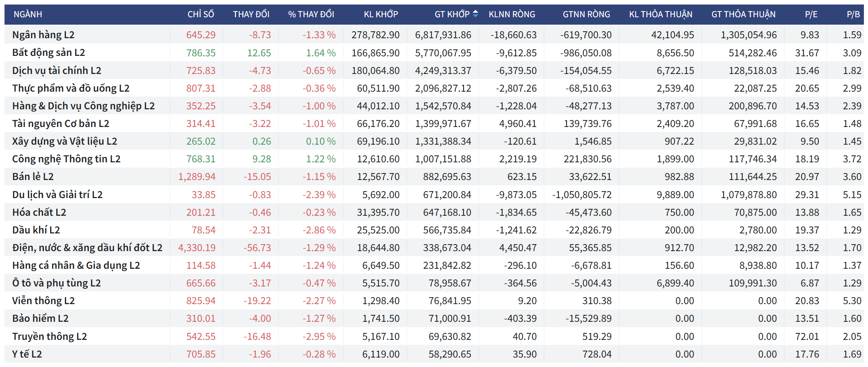Click Công nghệ Thông tin L2 sector
This screenshot has width=868, height=367.
(66, 159)
